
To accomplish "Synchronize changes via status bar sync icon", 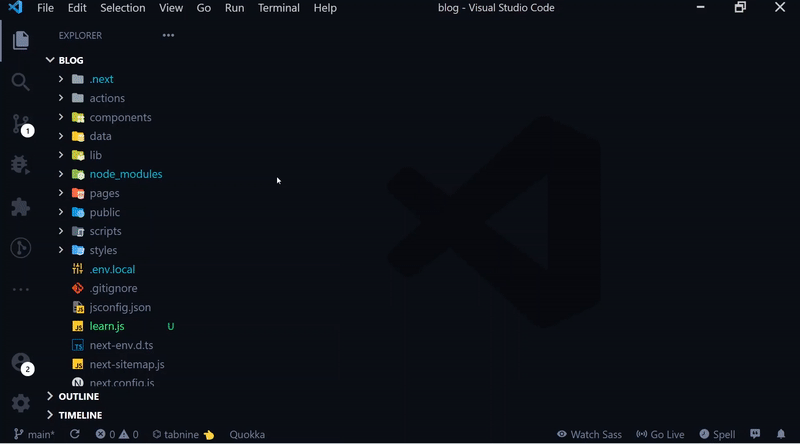I will [x=74, y=434].
